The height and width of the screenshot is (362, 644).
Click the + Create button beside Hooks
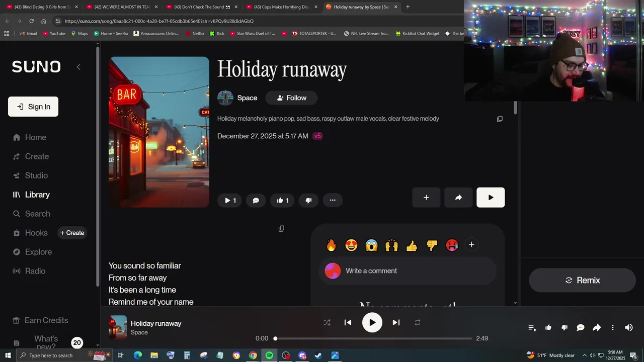72,233
